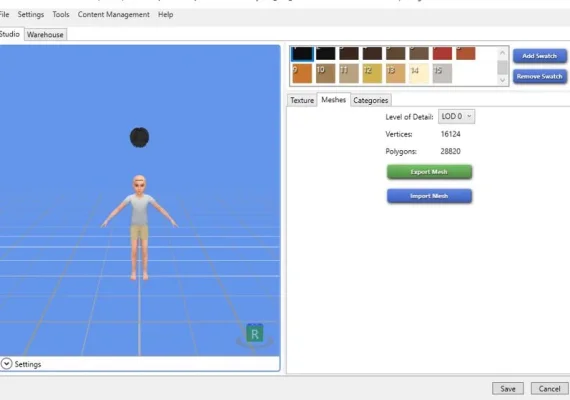
Task: Switch to the Texture tab
Action: tap(302, 100)
